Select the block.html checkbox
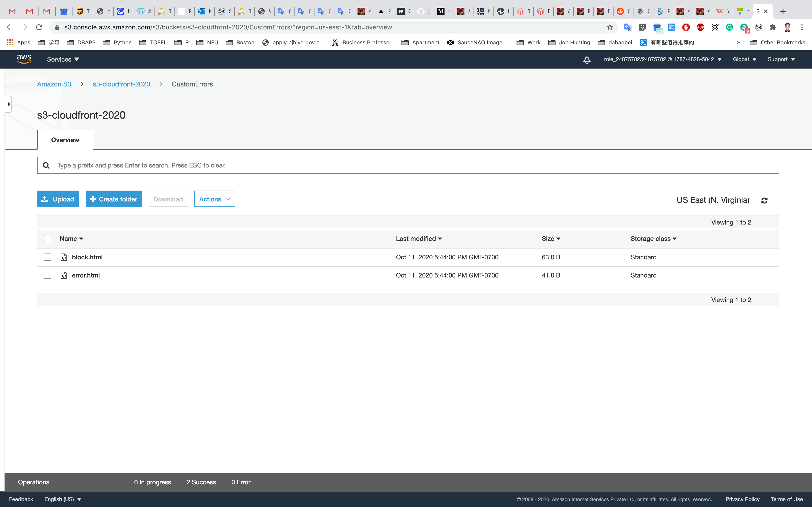 pos(48,257)
